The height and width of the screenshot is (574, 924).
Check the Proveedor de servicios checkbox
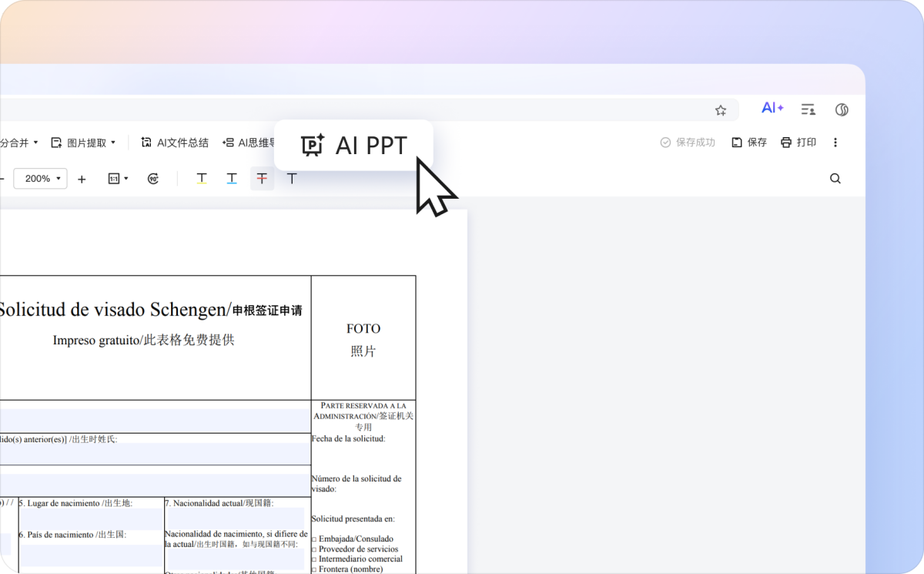[314, 549]
